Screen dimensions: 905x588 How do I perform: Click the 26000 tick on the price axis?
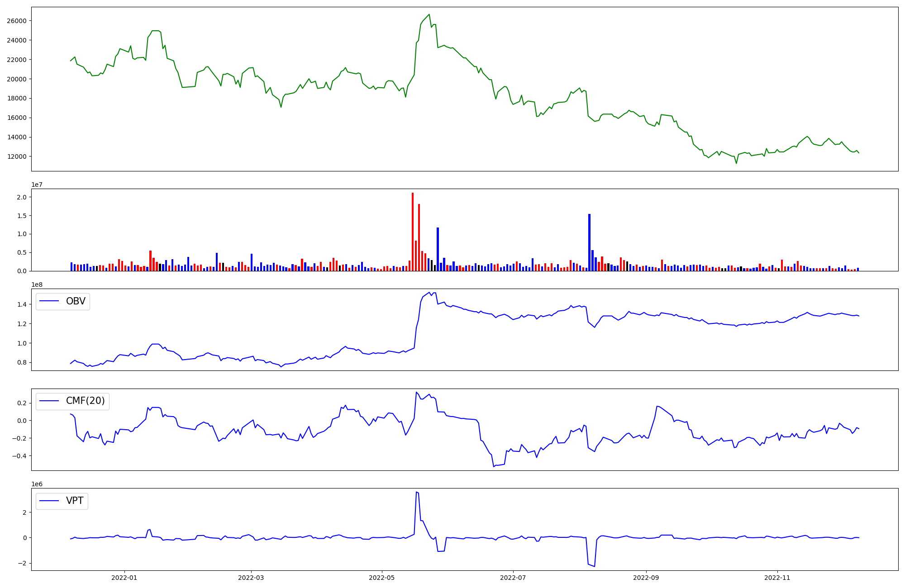pyautogui.click(x=16, y=21)
